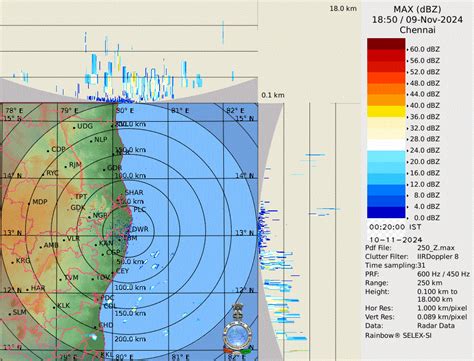Click the PDC station label
This screenshot has width=474, height=361.
pos(107,298)
